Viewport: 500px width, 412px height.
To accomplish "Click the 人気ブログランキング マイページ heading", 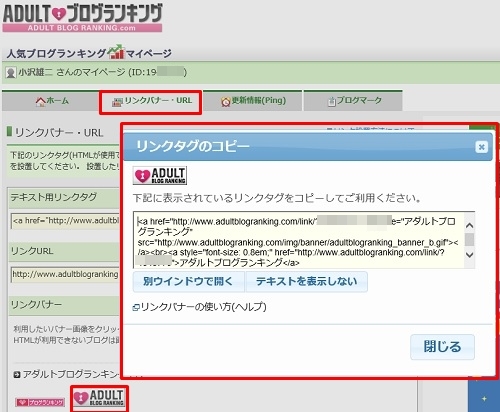I will (89, 53).
